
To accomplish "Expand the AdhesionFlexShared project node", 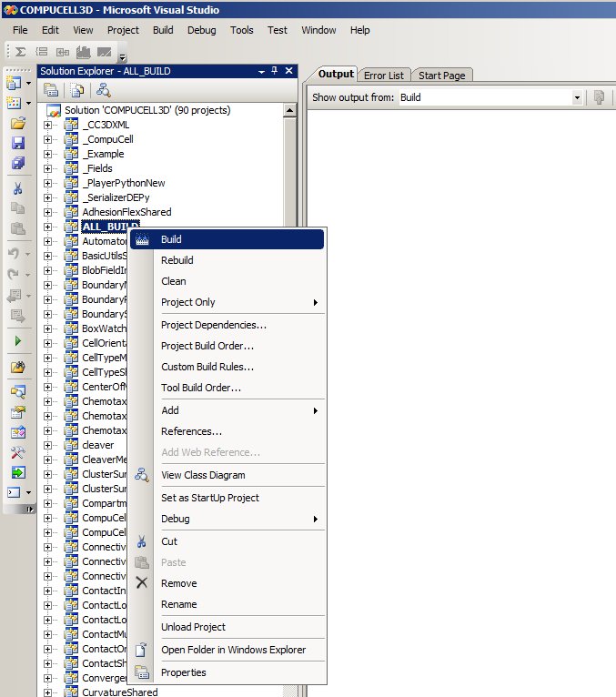I will tap(48, 212).
